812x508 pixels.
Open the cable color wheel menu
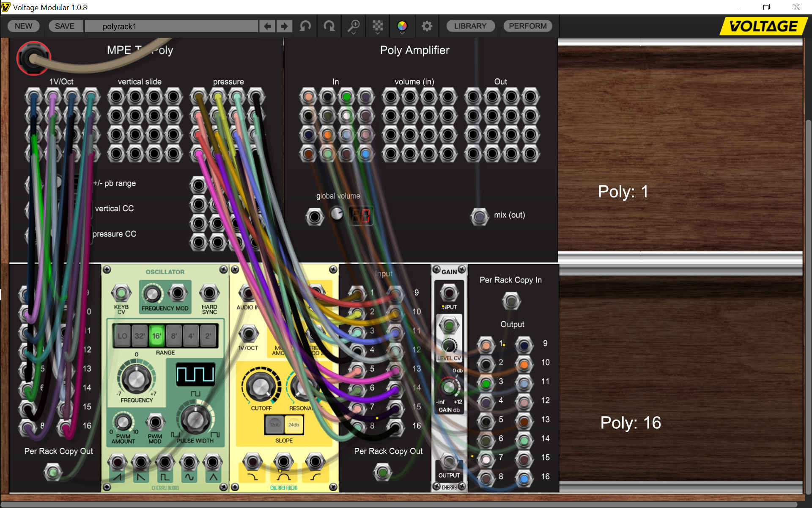[x=402, y=26]
